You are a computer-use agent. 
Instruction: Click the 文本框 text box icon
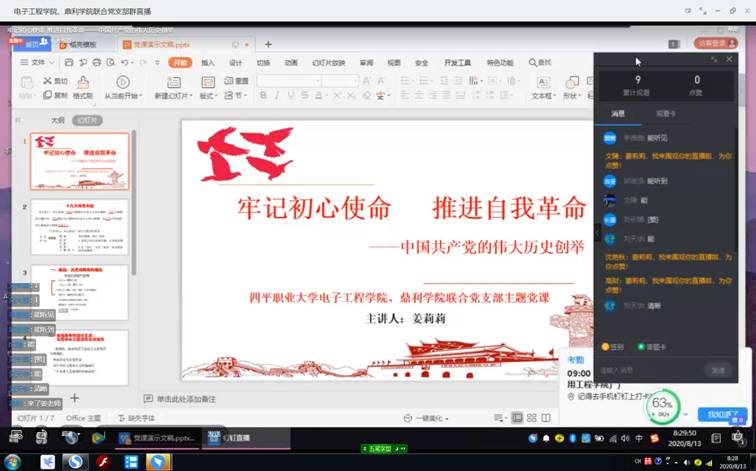(x=543, y=82)
